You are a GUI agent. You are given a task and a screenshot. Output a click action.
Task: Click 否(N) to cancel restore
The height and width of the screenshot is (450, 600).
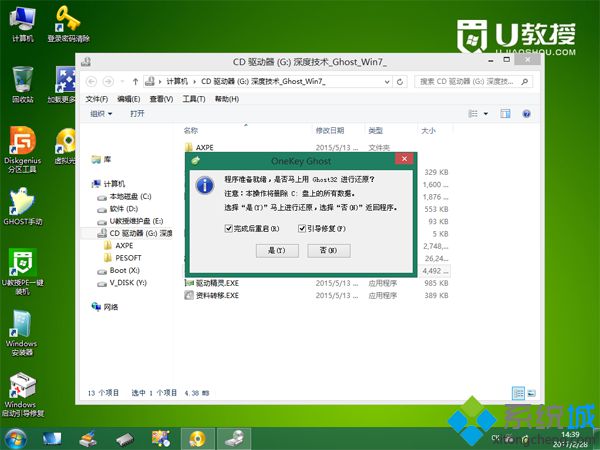[x=329, y=251]
